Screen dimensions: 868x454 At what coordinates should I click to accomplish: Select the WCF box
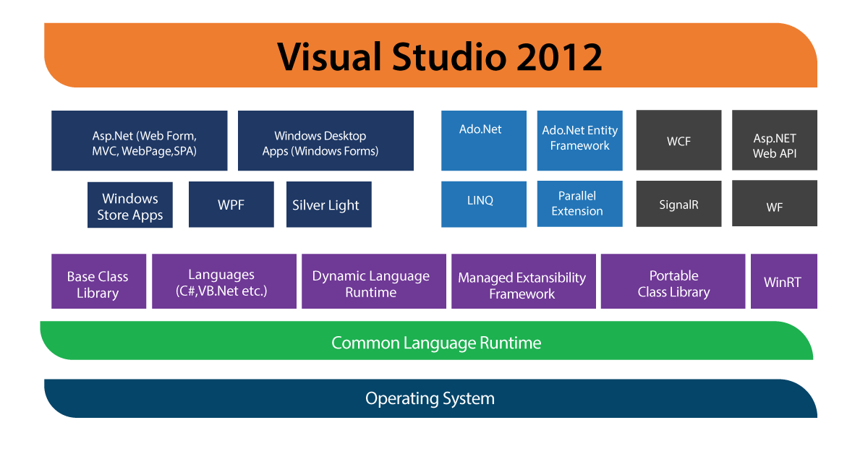[x=678, y=140]
